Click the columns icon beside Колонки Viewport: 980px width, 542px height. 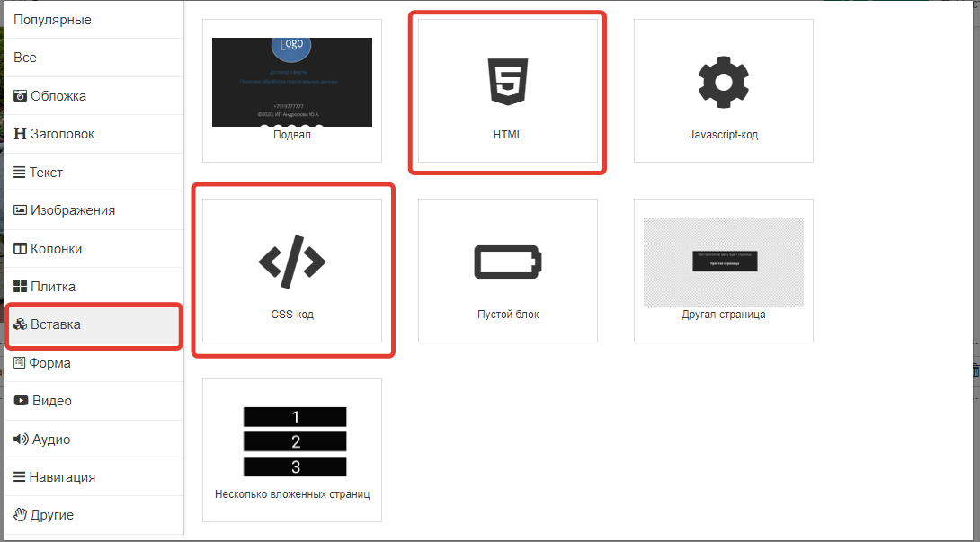(20, 248)
